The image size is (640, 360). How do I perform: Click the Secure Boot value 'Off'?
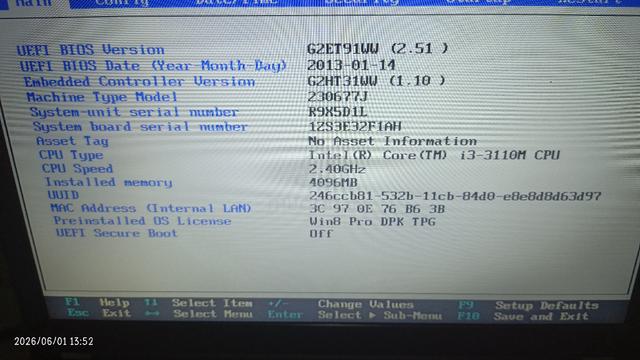321,234
